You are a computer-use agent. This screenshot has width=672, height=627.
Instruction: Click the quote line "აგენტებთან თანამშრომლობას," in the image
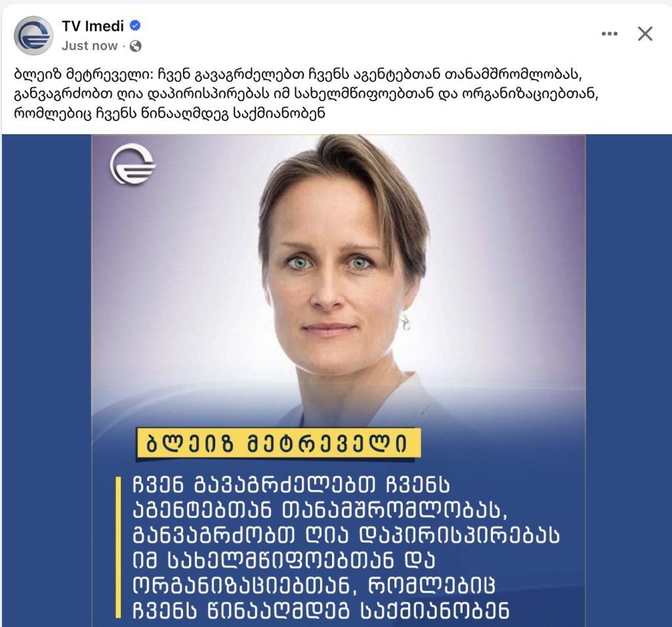tap(320, 510)
